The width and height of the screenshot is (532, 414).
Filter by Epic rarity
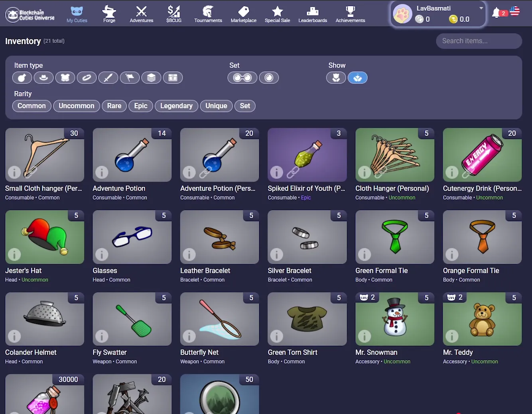coord(141,106)
